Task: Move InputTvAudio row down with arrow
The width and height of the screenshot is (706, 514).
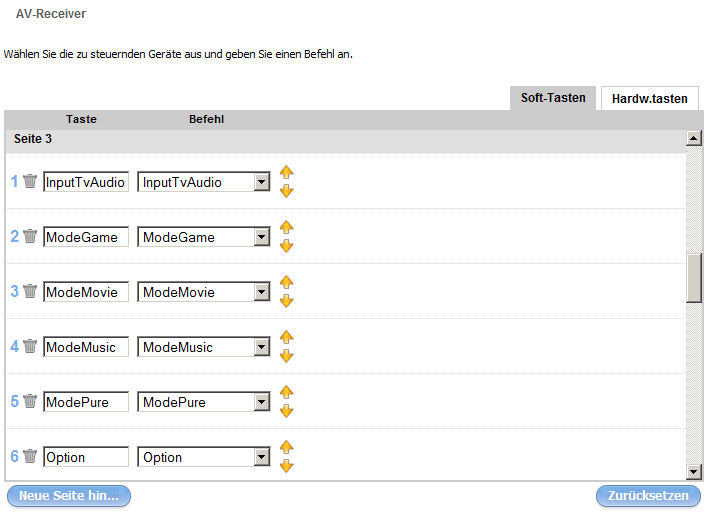Action: pos(286,191)
